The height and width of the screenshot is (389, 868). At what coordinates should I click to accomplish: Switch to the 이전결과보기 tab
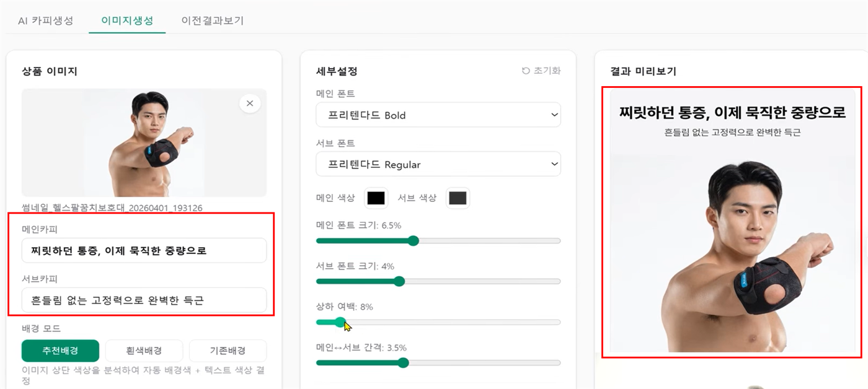(213, 20)
